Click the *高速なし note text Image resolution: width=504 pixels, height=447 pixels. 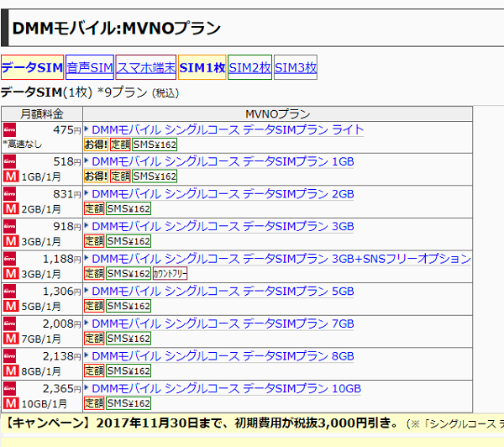(x=23, y=145)
